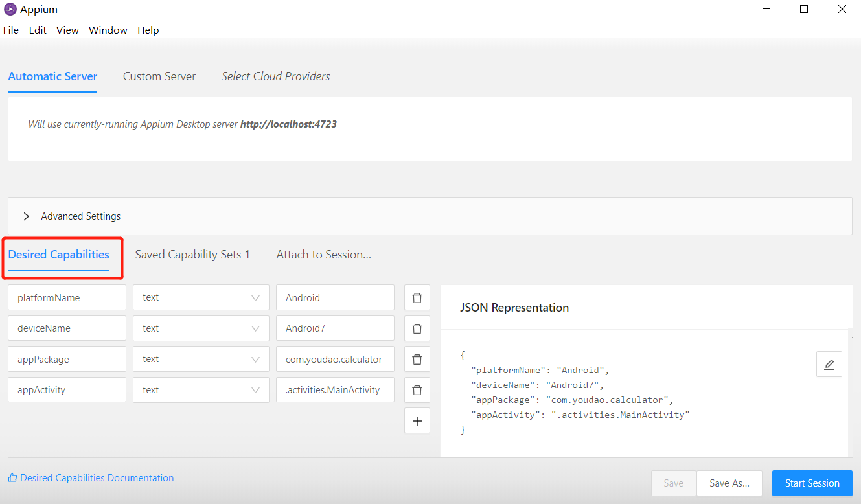
Task: Expand the Advanced Settings section
Action: (27, 216)
